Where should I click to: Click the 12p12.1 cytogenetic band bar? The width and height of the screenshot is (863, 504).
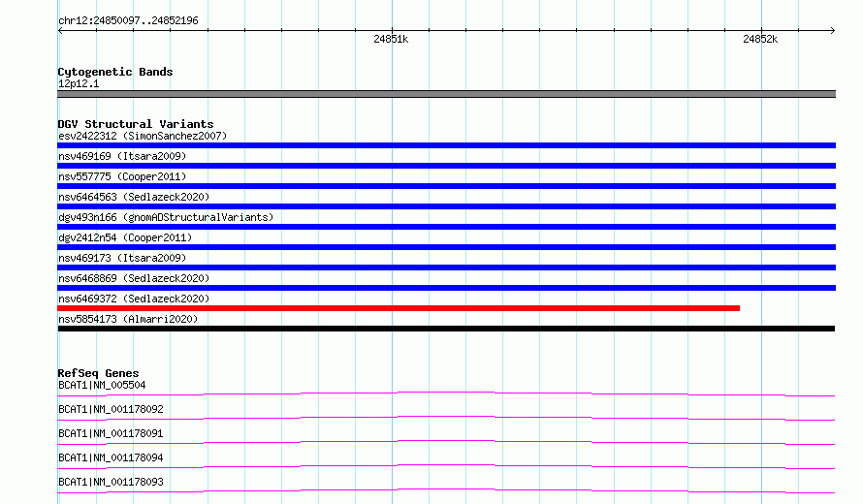(446, 94)
